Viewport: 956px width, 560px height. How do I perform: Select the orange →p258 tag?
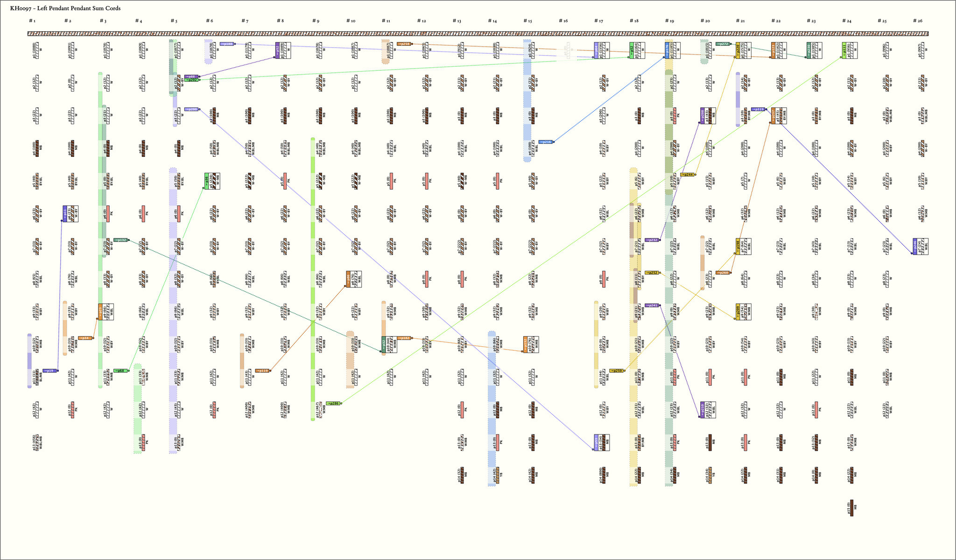[404, 44]
